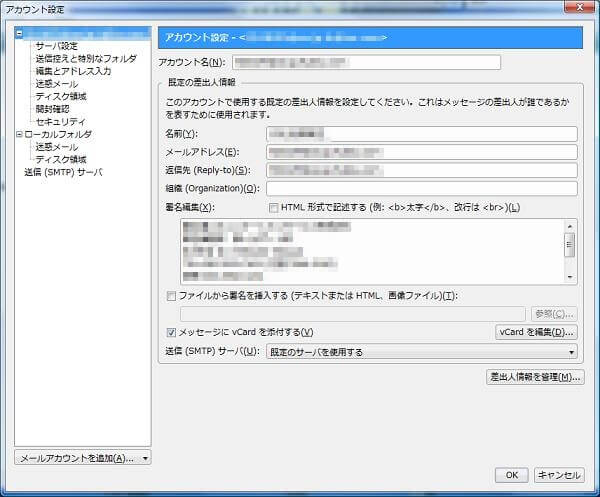Open the 送信 (SMTP) サーバ dropdown

pos(422,352)
